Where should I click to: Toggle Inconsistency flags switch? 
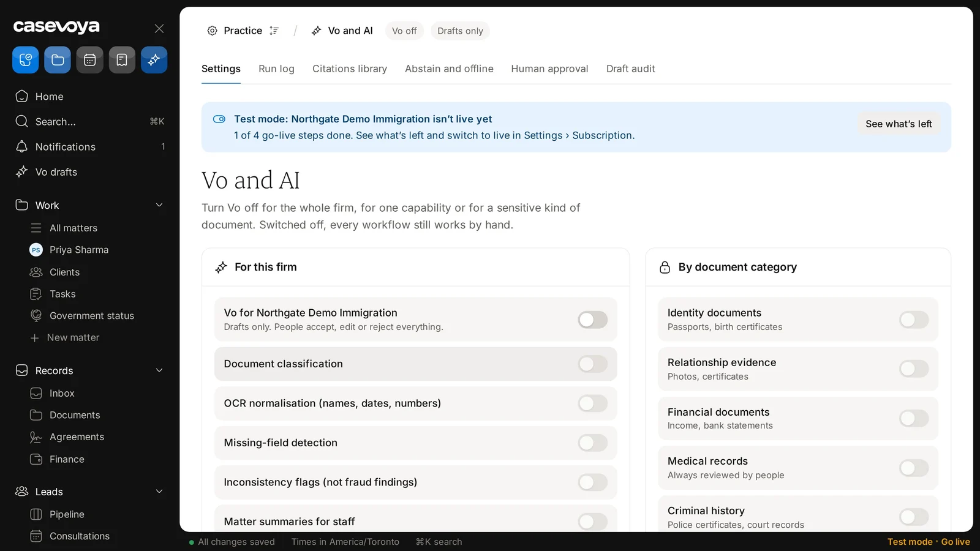(x=593, y=482)
